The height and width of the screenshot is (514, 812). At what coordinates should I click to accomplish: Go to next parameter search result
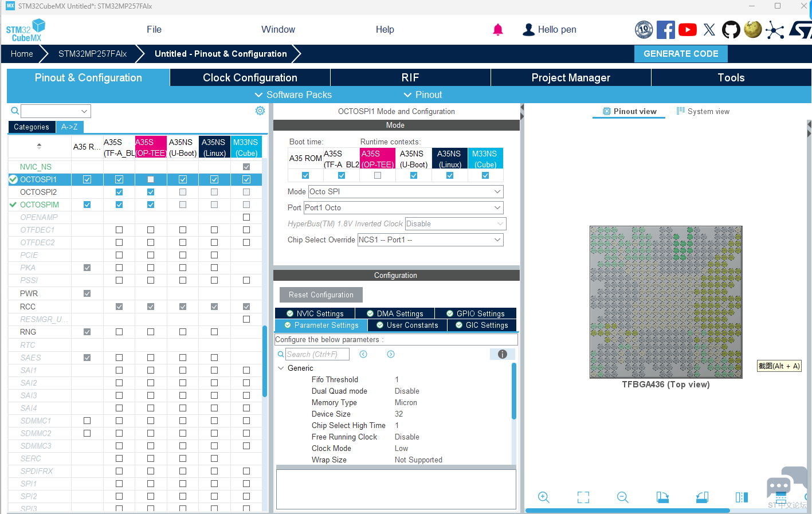391,355
